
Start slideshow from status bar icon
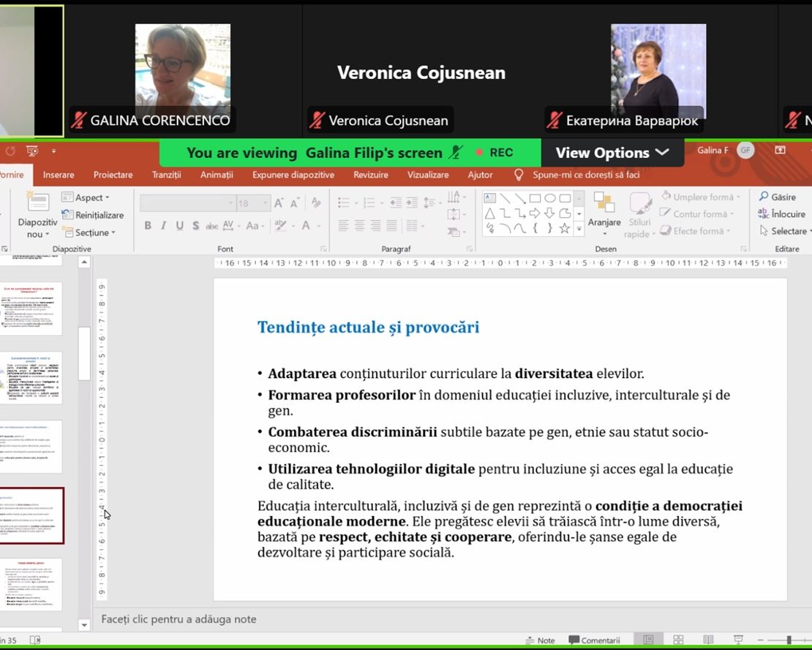tap(738, 640)
